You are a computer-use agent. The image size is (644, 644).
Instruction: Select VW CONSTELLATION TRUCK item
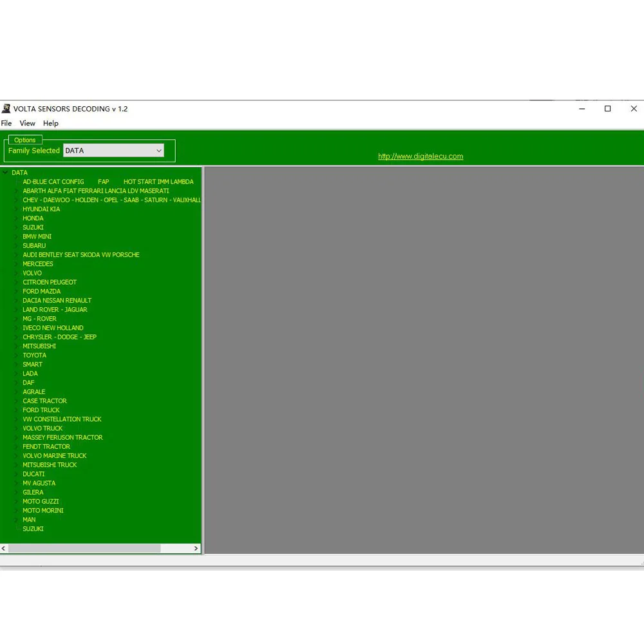(x=62, y=419)
